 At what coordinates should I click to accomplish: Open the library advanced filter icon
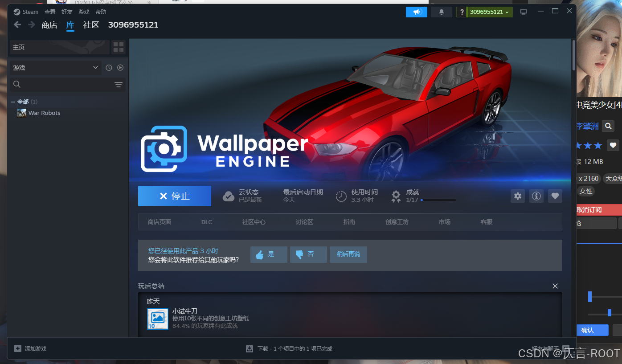tap(119, 85)
